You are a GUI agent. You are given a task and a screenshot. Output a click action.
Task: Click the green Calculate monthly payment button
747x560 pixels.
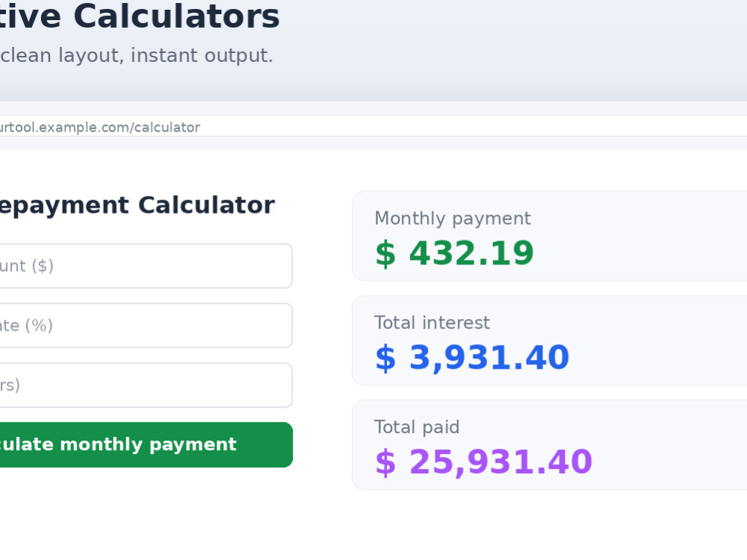click(x=146, y=444)
